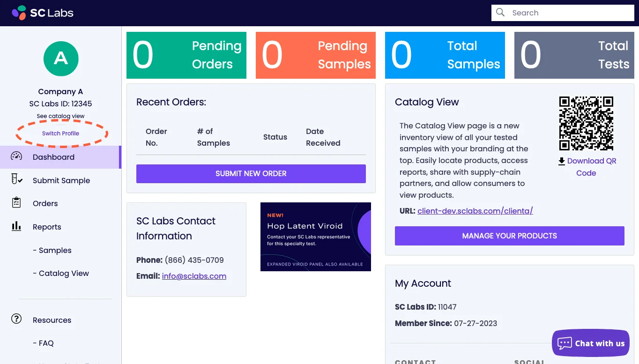This screenshot has width=639, height=364.
Task: Click the Switch Profile link
Action: pyautogui.click(x=60, y=134)
